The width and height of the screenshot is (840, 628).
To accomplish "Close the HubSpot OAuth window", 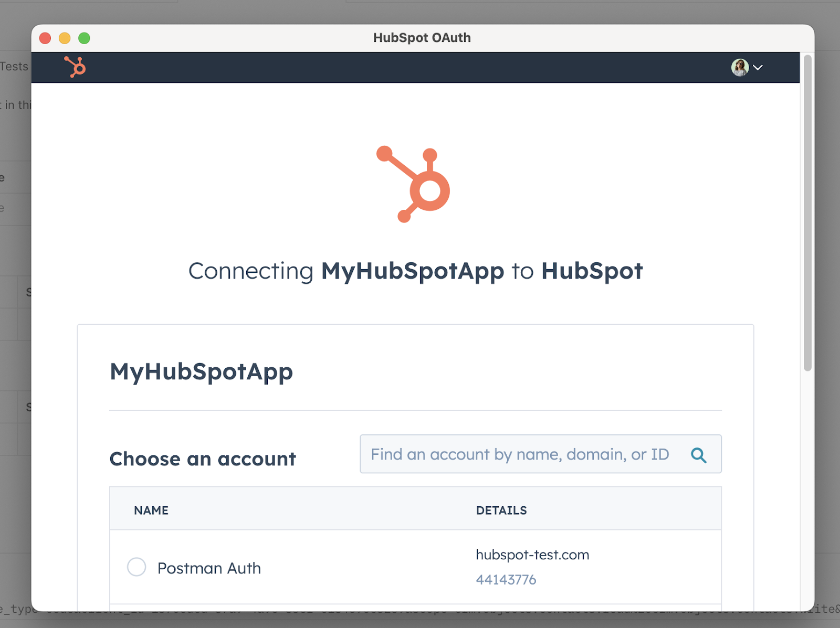I will (x=45, y=38).
